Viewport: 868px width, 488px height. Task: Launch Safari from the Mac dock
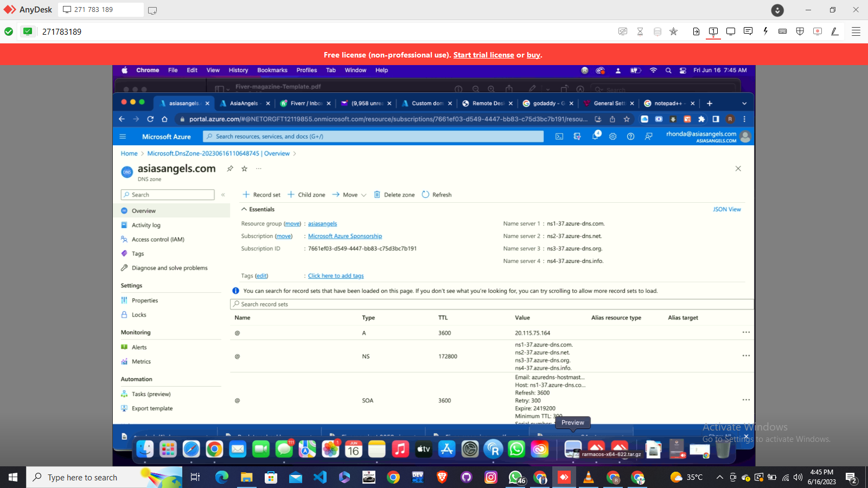point(191,449)
